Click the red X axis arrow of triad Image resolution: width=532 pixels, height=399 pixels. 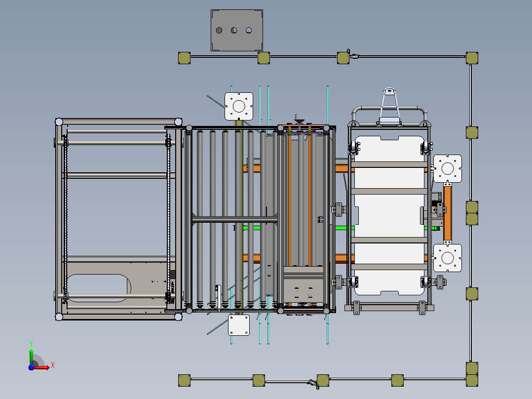pos(42,367)
